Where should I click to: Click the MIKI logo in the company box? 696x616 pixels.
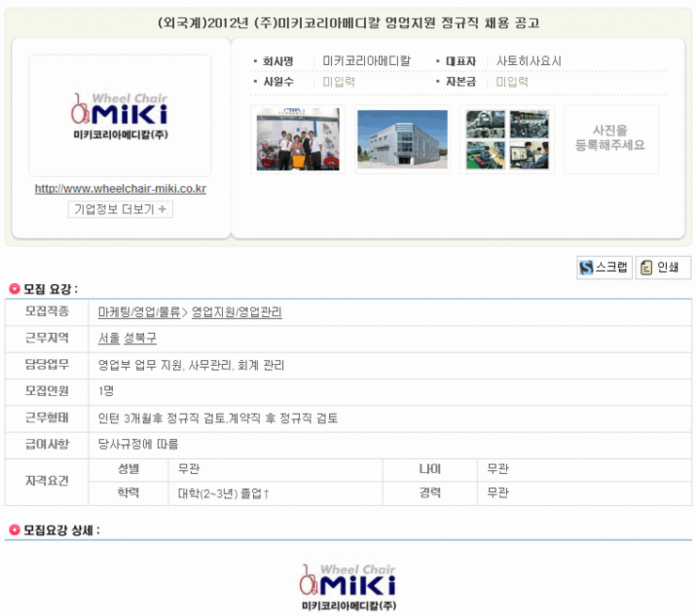[x=120, y=115]
